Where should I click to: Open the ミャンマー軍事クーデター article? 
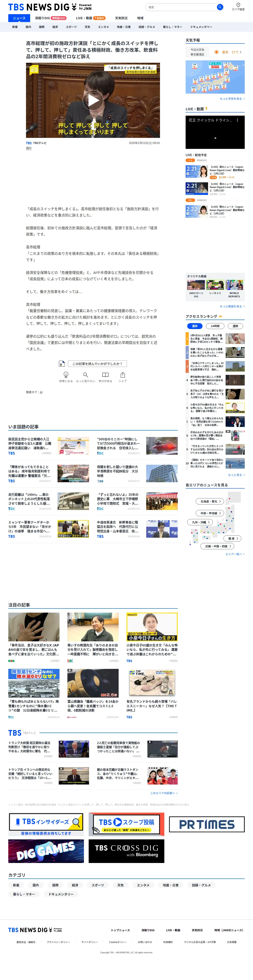48,529
